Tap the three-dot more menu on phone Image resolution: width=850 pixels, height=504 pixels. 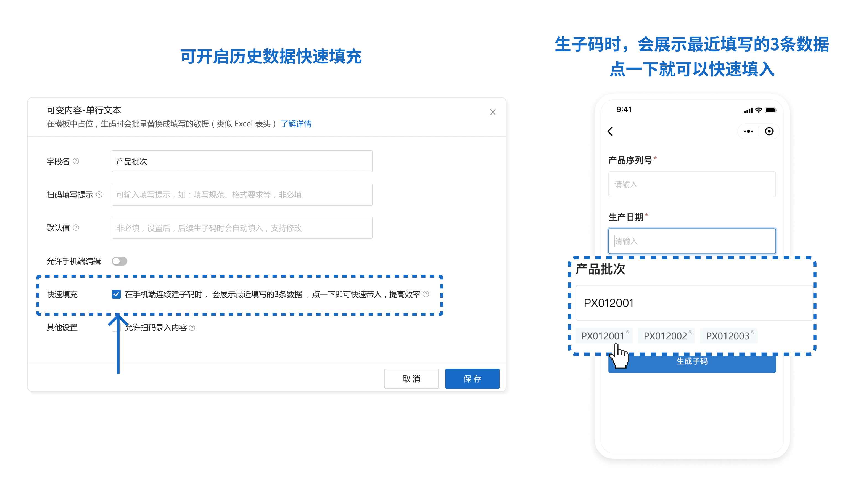[x=748, y=131]
